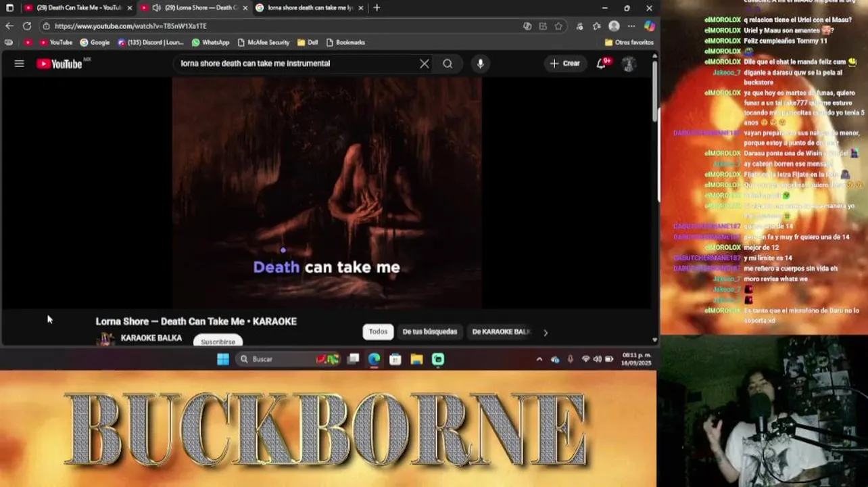The height and width of the screenshot is (487, 868).
Task: Open the Bookmarks favorites item
Action: click(x=345, y=42)
